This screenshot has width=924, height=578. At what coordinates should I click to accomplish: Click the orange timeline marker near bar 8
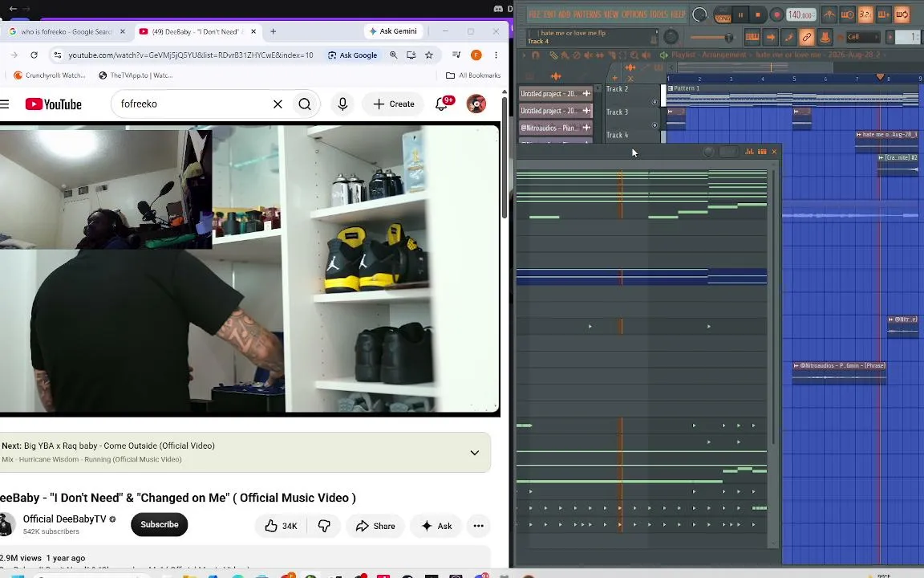880,77
